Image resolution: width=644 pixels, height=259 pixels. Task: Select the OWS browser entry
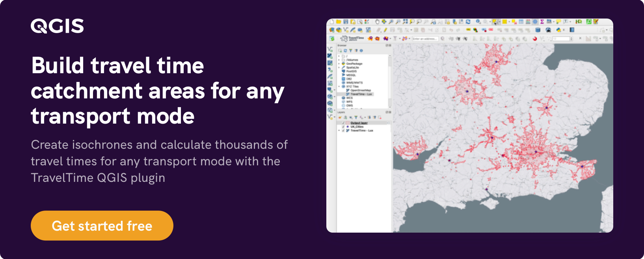click(350, 105)
